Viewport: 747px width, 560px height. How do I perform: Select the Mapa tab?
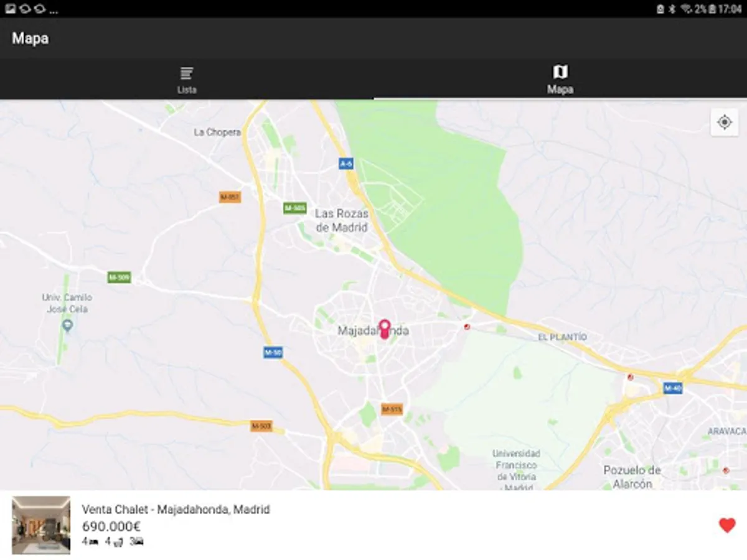pos(560,80)
